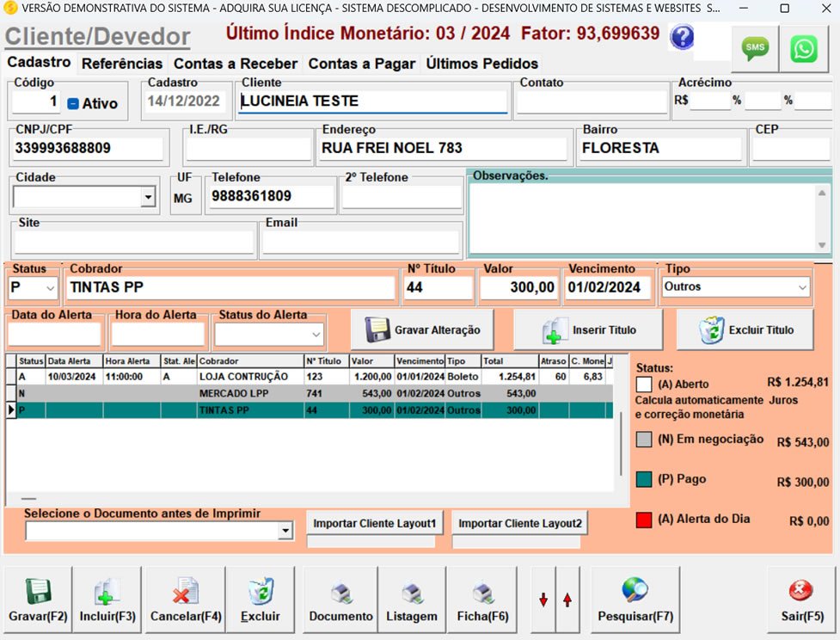Open the WhatsApp icon

(x=802, y=48)
